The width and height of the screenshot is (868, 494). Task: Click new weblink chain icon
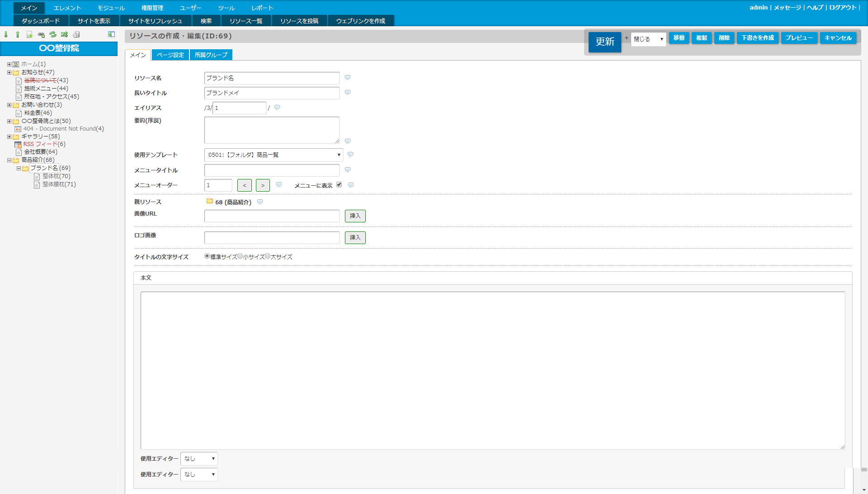coord(41,35)
